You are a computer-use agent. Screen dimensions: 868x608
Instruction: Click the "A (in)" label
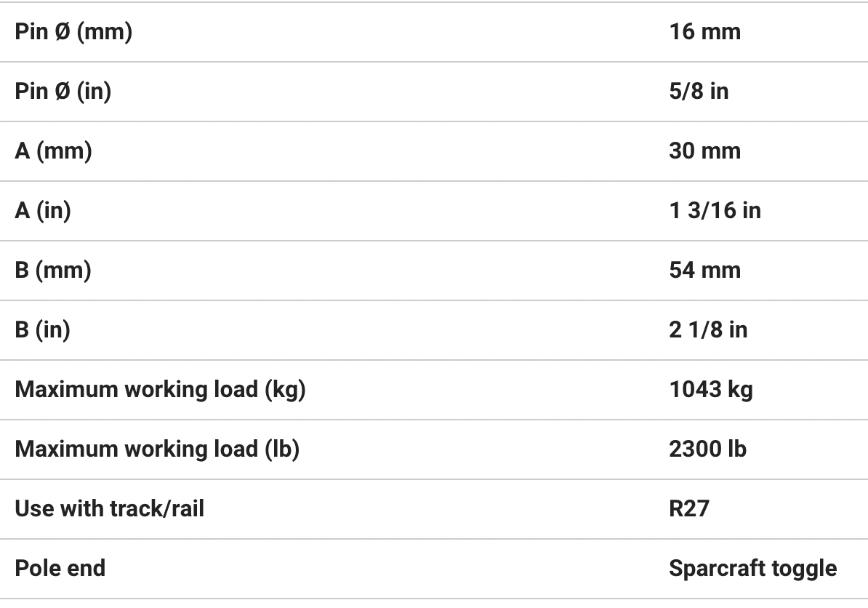[43, 211]
